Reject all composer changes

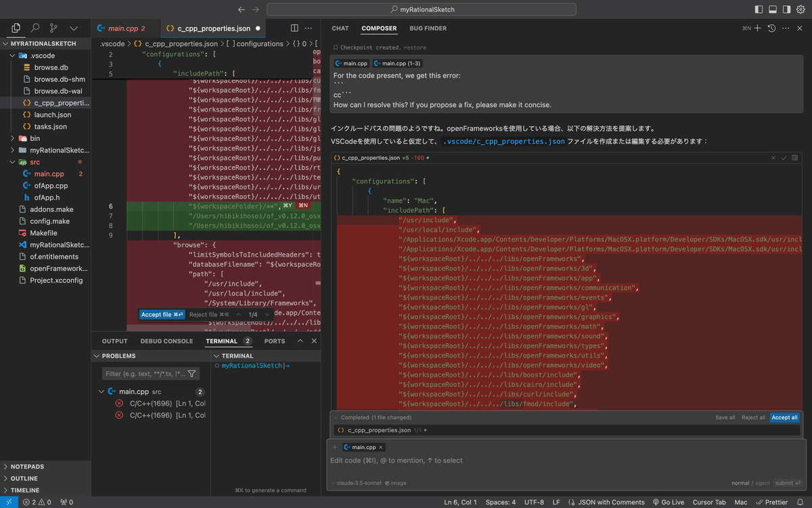pyautogui.click(x=753, y=417)
